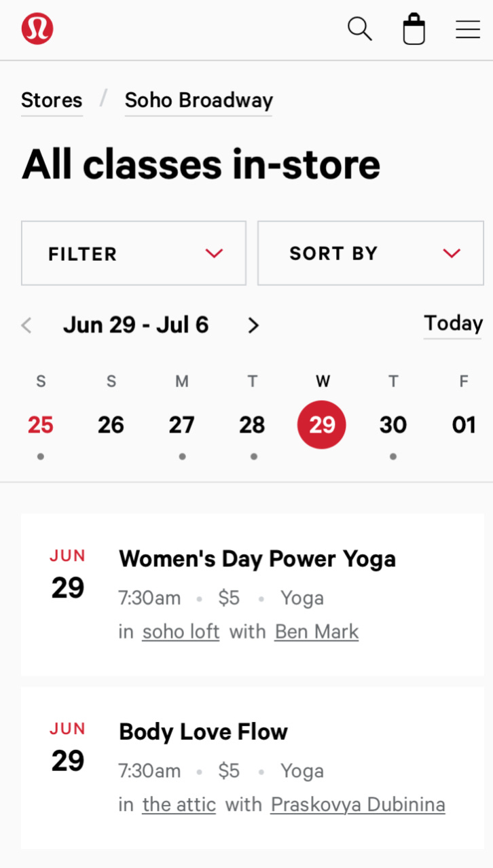Go to next week arrow
Screen dimensions: 493x868
[x=253, y=326]
